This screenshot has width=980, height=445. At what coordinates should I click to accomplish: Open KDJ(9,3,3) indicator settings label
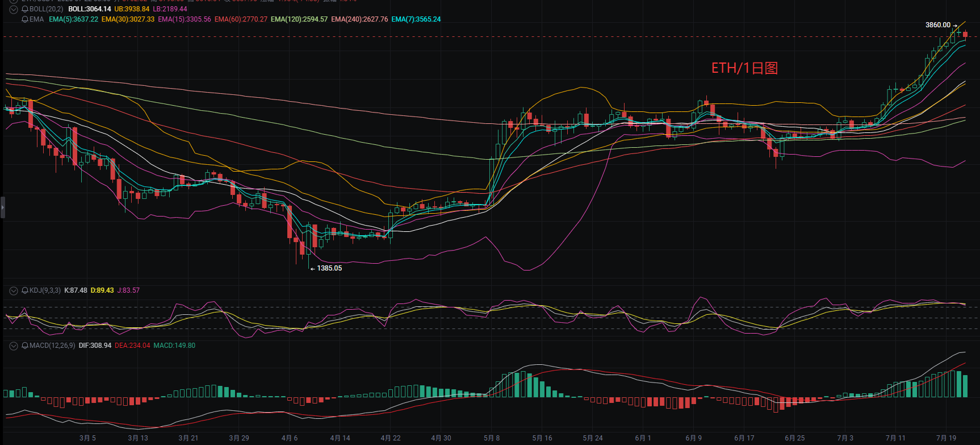pos(45,290)
